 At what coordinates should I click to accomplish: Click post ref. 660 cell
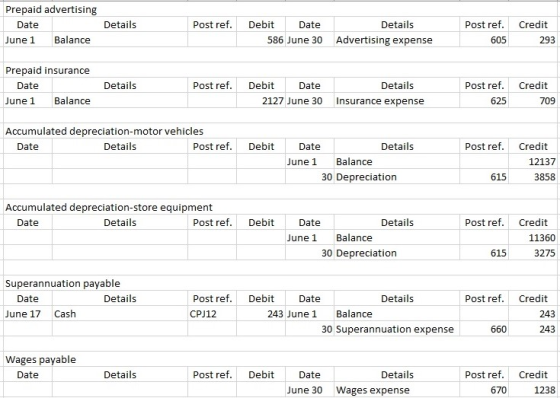pyautogui.click(x=484, y=329)
